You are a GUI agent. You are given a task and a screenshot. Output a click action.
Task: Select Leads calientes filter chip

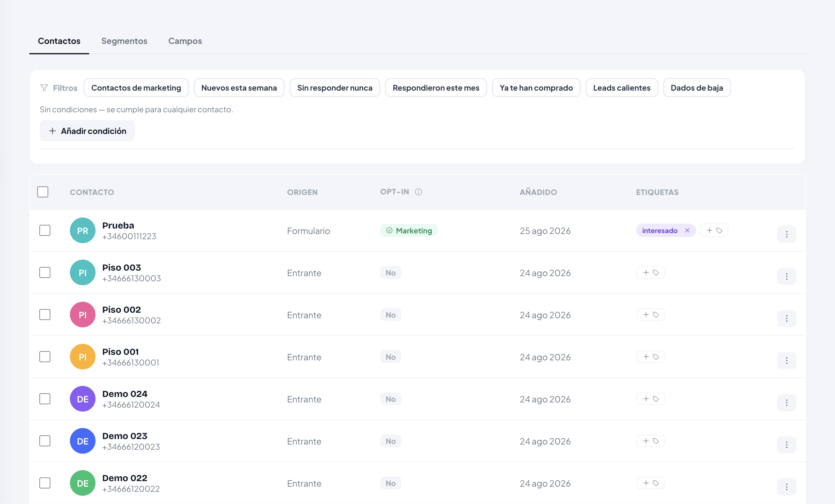click(622, 88)
